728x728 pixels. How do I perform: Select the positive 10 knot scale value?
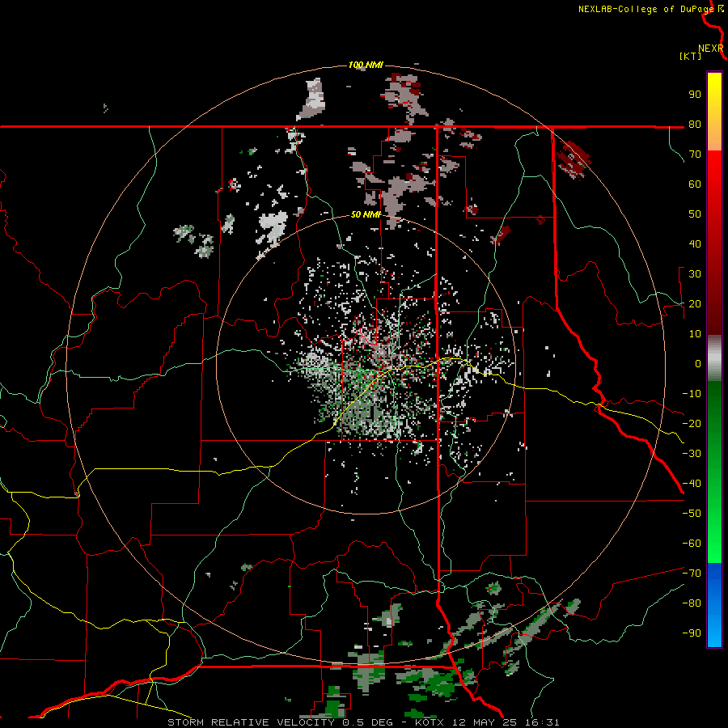click(695, 334)
